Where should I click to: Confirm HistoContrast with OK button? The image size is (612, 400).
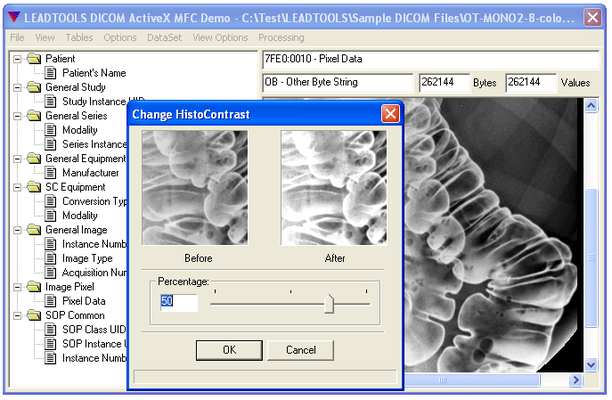pyautogui.click(x=229, y=350)
